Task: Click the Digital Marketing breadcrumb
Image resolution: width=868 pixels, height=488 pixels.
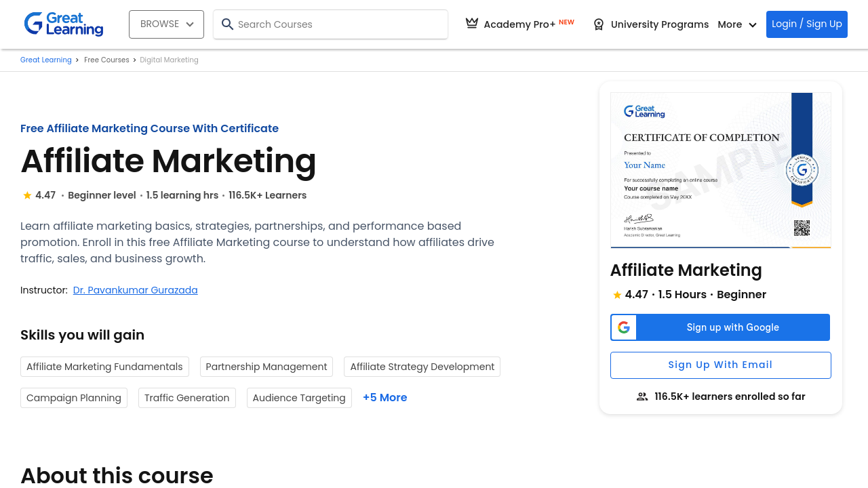Action: coord(169,60)
